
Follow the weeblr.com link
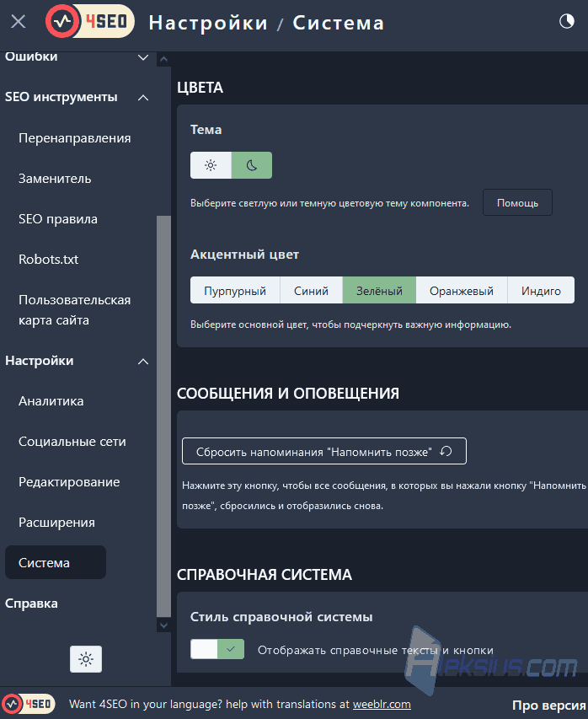(382, 704)
